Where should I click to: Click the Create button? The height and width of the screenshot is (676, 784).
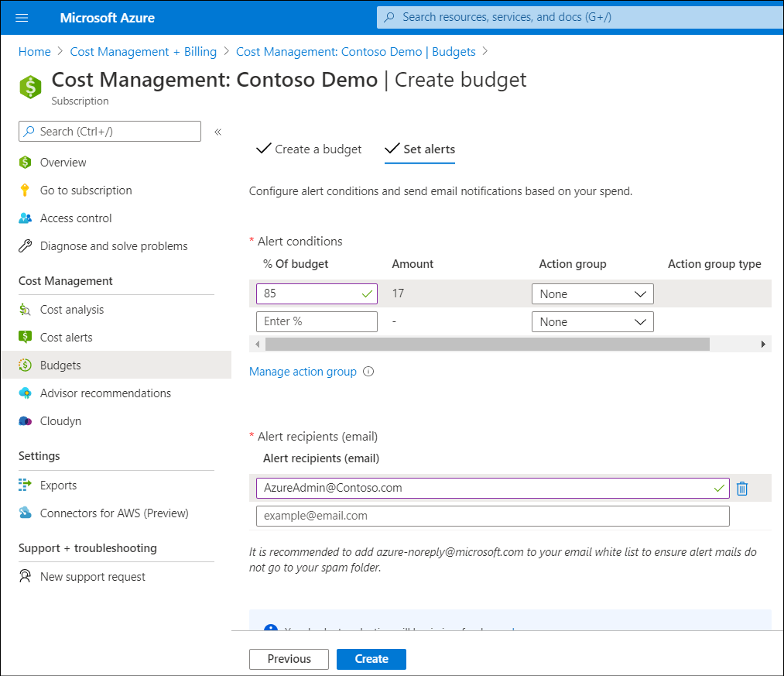(371, 659)
